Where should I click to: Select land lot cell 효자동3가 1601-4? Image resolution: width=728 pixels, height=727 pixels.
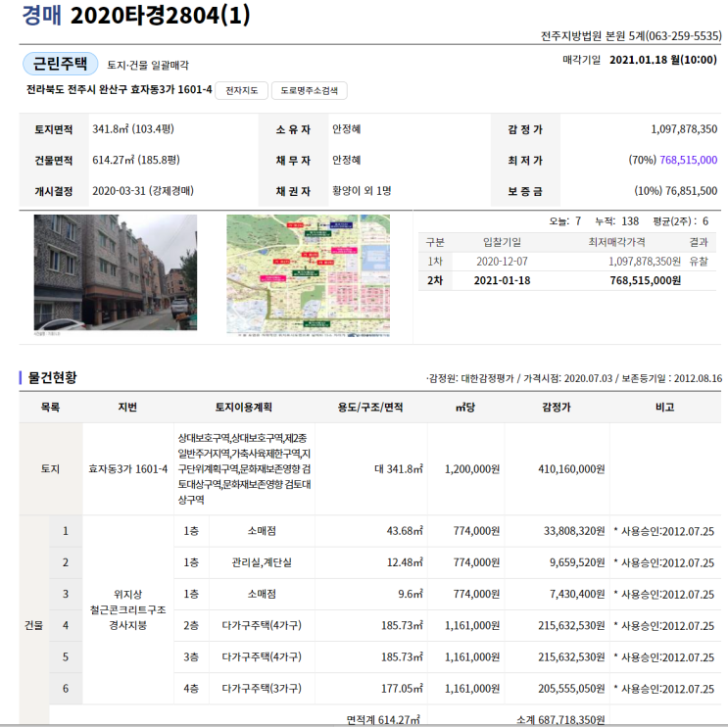[x=128, y=469]
